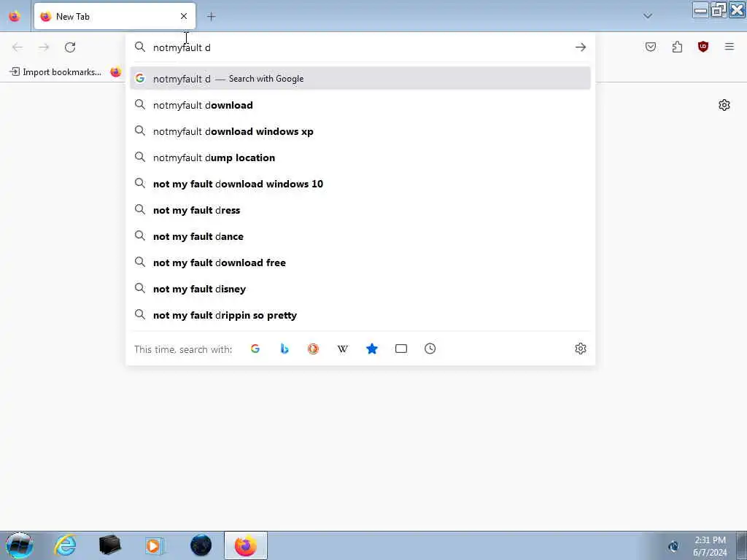Screen dimensions: 747x560
Task: Choose suggestion not my fault dress
Action: coord(360,210)
